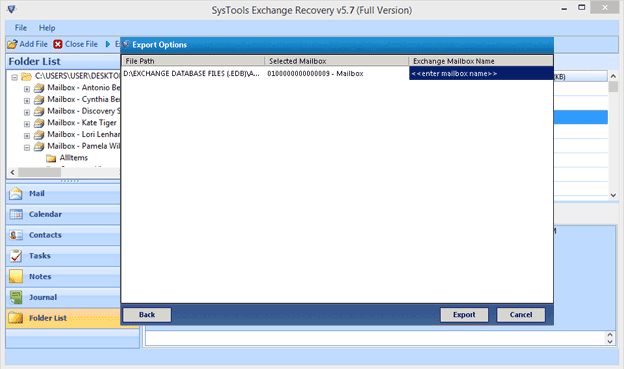Click the Back button in Export Options
624x369 pixels.
(x=147, y=315)
